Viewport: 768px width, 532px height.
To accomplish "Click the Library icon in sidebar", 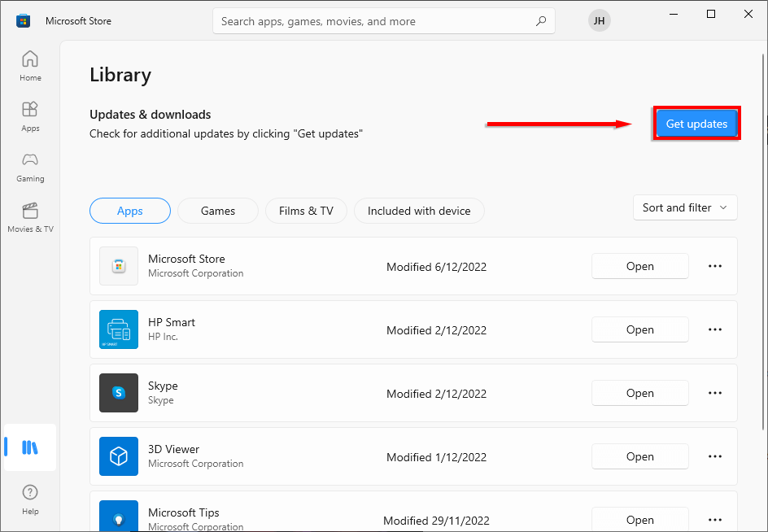I will [x=30, y=447].
